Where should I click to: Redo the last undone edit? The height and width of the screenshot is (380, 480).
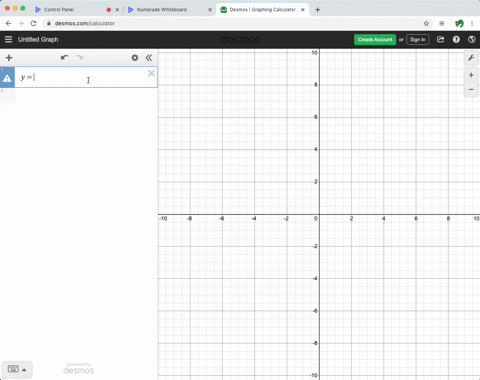(79, 57)
